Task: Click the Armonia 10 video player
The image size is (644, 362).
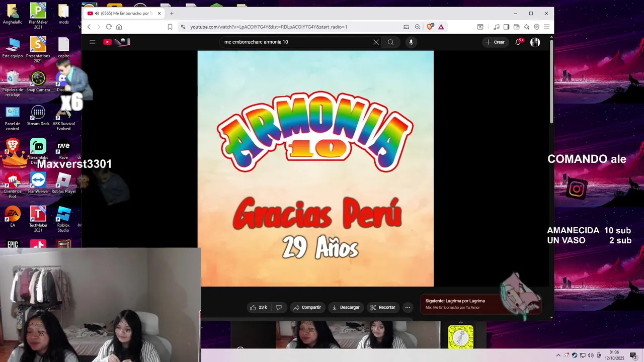Action: click(x=315, y=168)
